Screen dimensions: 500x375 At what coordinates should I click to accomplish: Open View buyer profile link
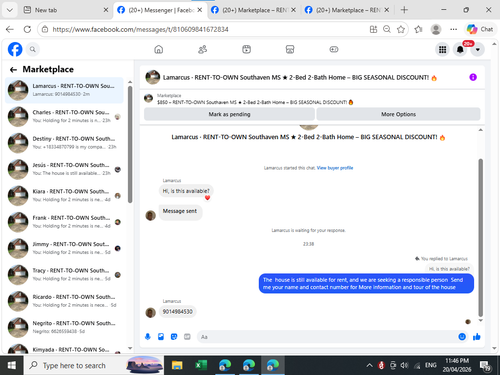click(335, 168)
